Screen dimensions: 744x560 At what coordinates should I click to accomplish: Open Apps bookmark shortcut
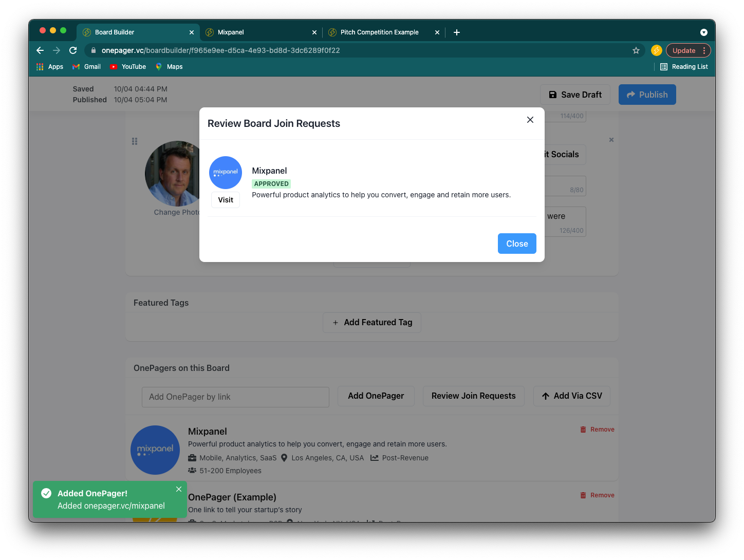point(50,67)
